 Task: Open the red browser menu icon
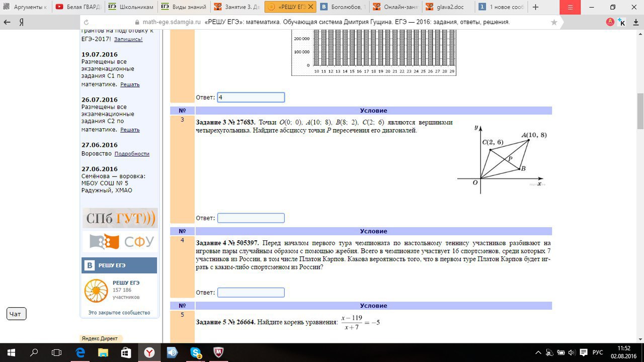[x=570, y=8]
